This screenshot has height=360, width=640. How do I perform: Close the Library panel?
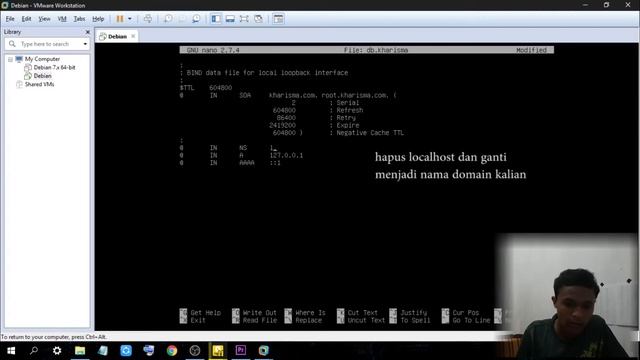(87, 32)
